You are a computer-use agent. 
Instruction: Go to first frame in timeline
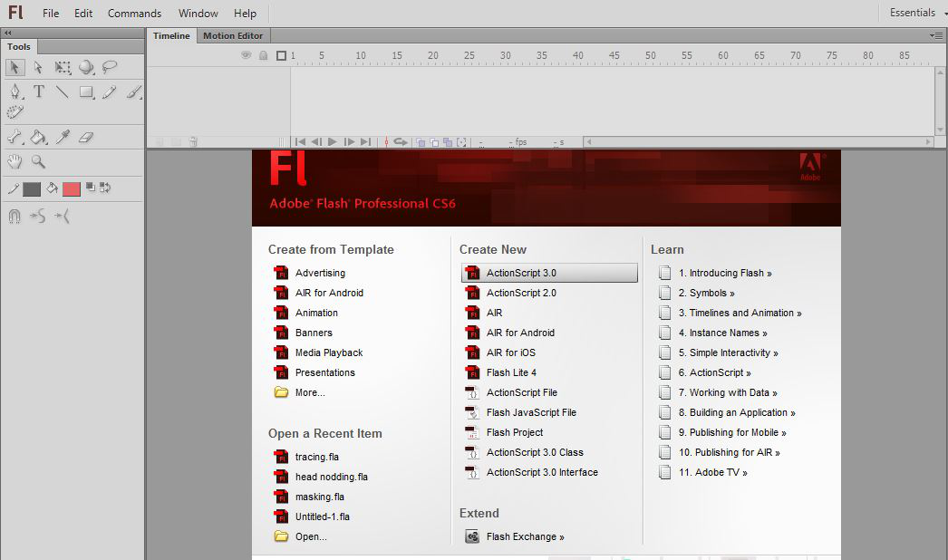click(x=300, y=141)
